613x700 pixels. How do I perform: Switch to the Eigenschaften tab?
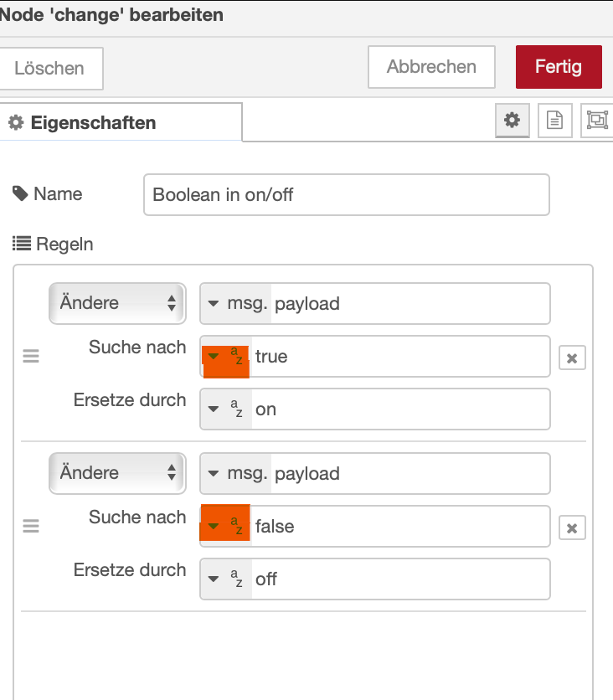click(x=92, y=123)
